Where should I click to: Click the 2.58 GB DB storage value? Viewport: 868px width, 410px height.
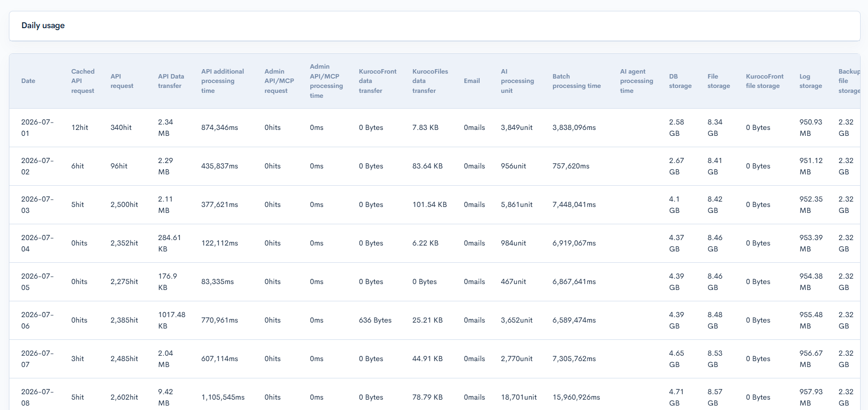(676, 127)
